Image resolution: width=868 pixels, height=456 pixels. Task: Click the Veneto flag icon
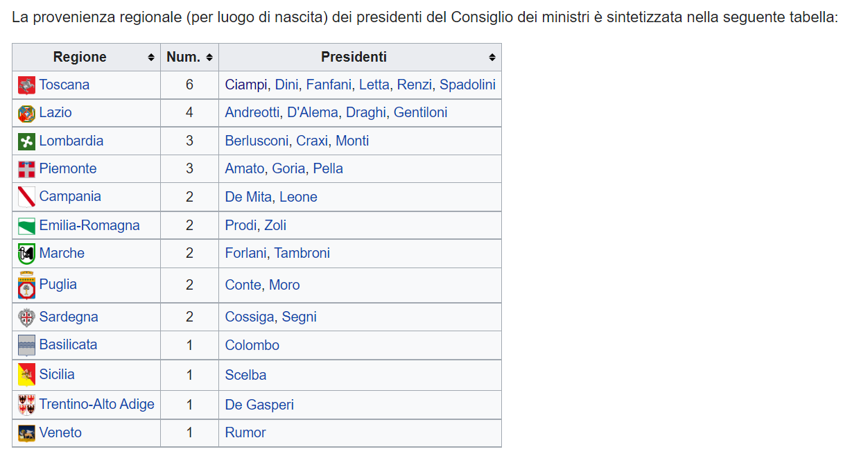(26, 433)
